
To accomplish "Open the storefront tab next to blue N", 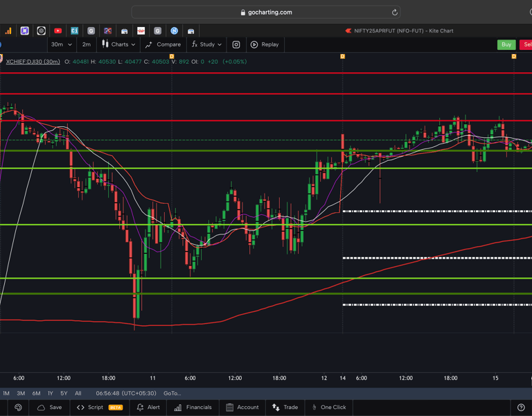I will click(x=190, y=31).
